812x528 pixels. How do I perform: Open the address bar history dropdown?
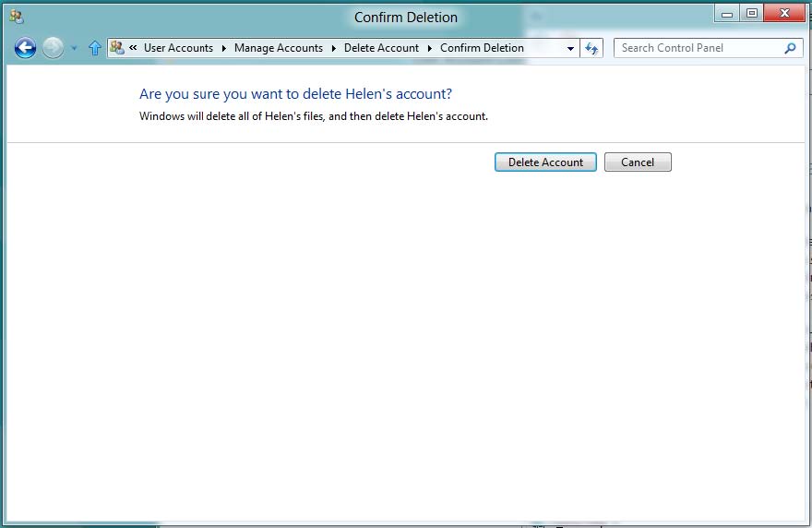coord(570,49)
